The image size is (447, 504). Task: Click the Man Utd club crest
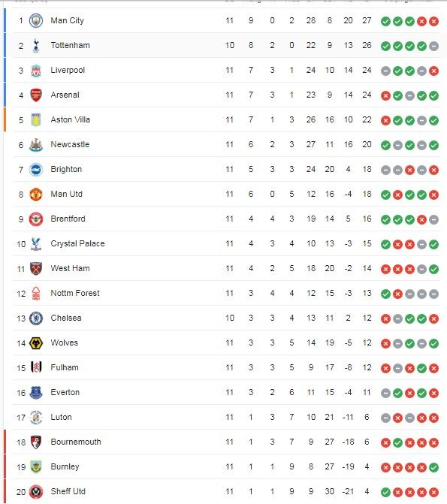pos(36,194)
